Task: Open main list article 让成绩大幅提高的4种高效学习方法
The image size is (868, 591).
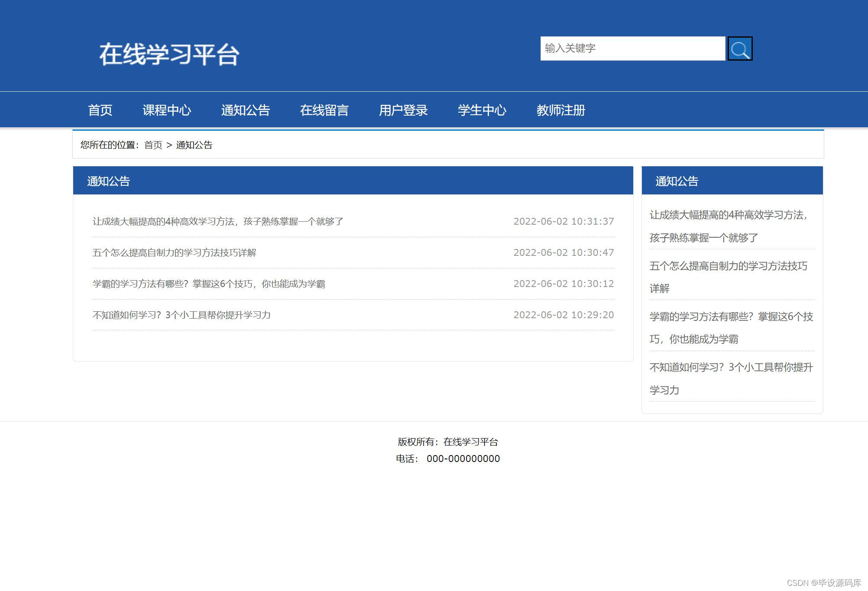Action: click(218, 222)
